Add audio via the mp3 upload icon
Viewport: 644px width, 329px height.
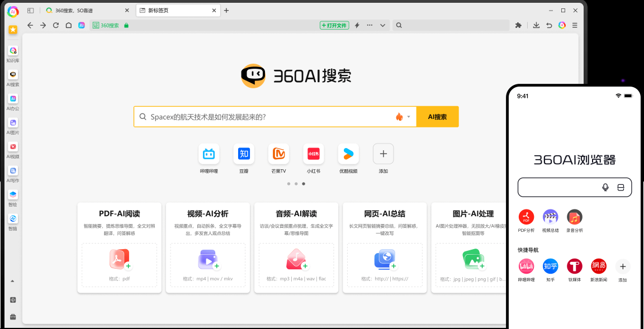[297, 260]
